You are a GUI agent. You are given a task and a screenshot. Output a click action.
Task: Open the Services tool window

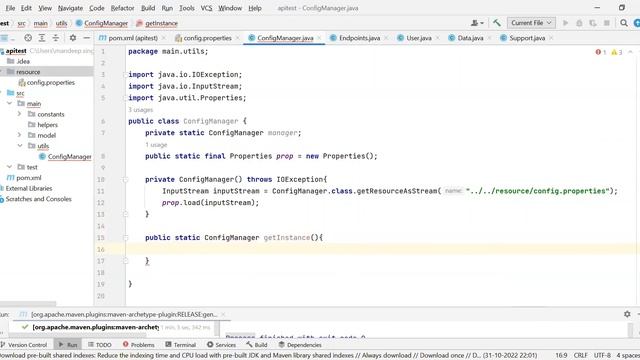point(221,345)
